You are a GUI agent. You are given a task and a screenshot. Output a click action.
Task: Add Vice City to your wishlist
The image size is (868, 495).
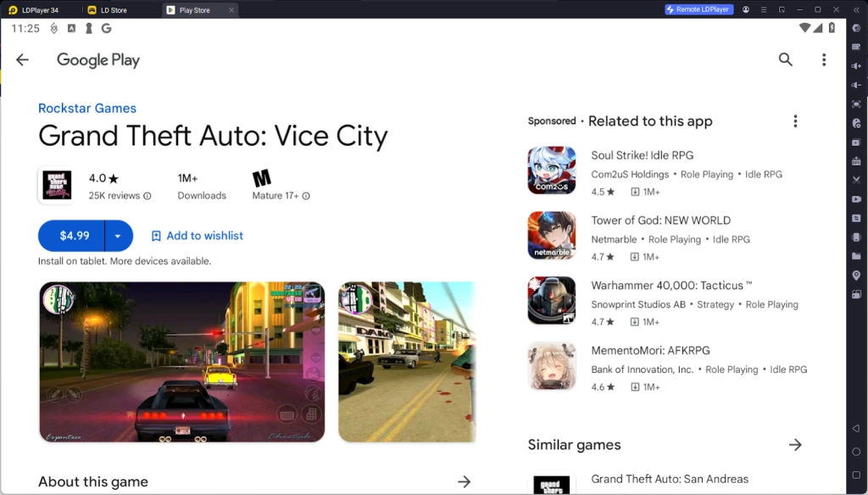[197, 236]
